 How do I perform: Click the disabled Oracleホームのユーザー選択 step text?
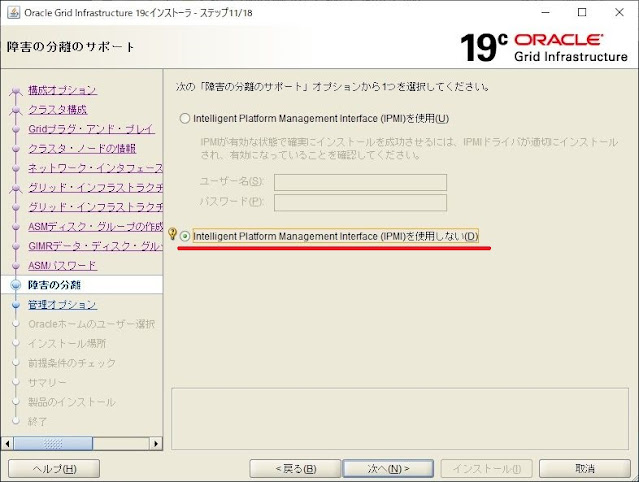(91, 324)
